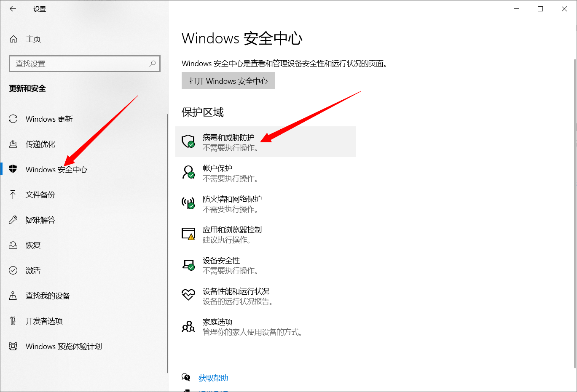Click the back arrow at top left
The width and height of the screenshot is (577, 392).
pyautogui.click(x=12, y=8)
